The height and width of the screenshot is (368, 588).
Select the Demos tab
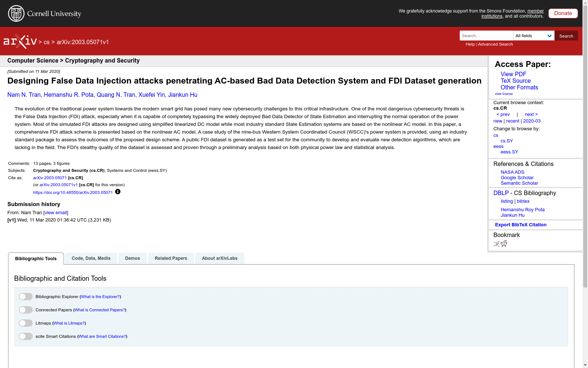[x=133, y=258]
